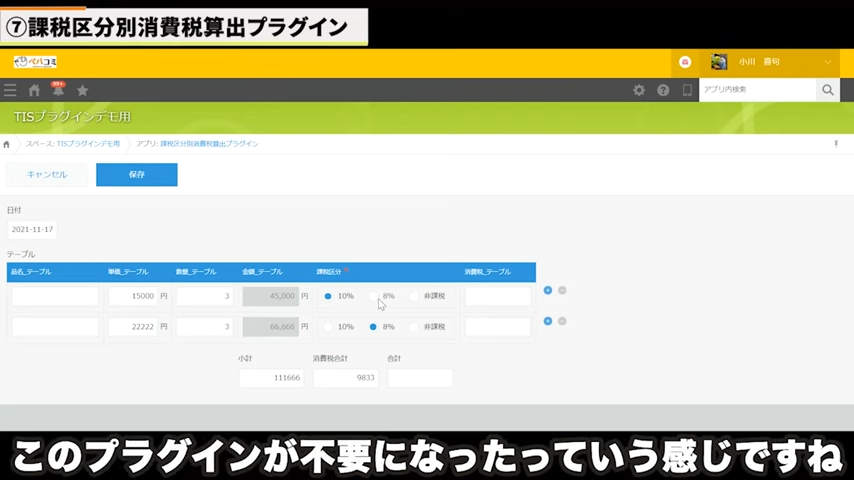
Task: Add a row after the 22222 row
Action: click(x=548, y=321)
